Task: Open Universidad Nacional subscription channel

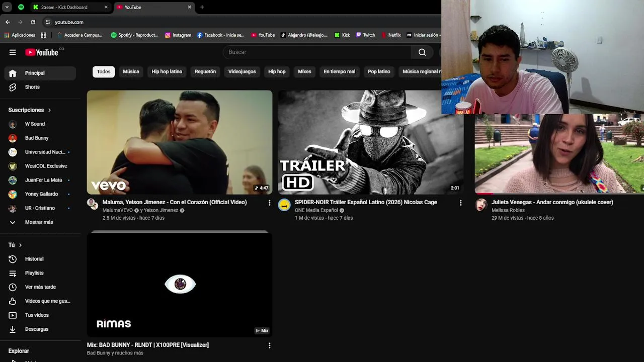Action: click(x=40, y=152)
